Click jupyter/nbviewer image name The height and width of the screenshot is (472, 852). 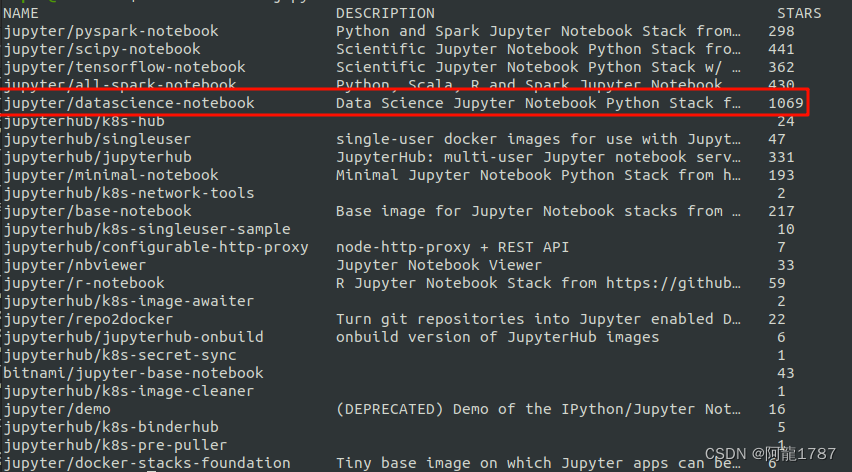74,265
